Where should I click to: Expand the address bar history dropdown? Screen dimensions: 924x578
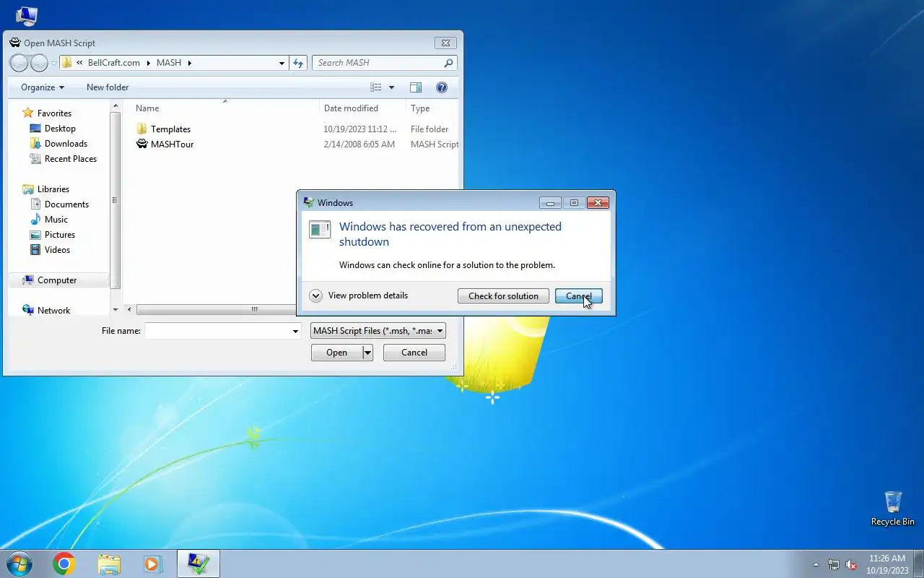[x=282, y=63]
